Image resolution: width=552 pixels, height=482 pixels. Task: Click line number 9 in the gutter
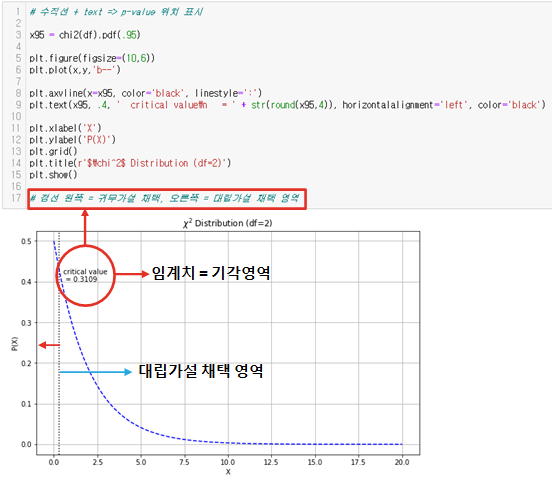pyautogui.click(x=18, y=105)
